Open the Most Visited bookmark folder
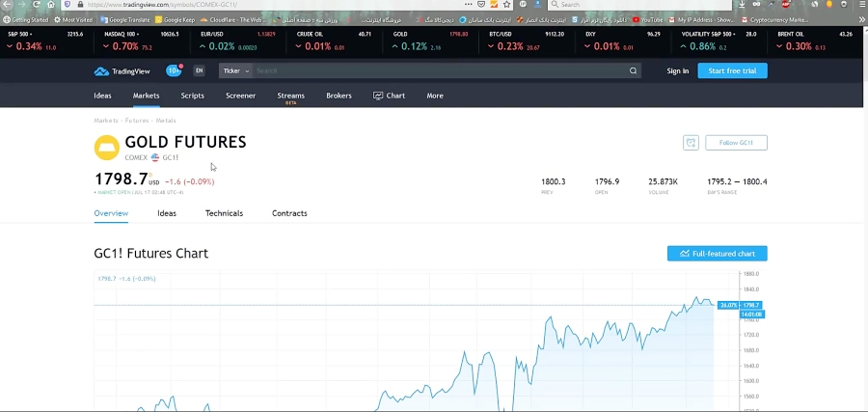The image size is (868, 412). click(x=73, y=20)
